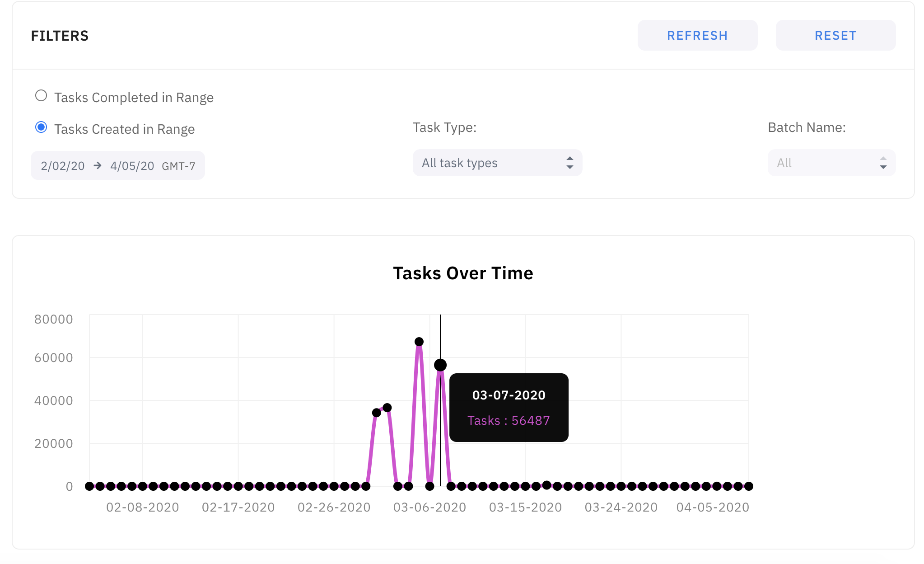Click the arrow between the dates
This screenshot has height=564, width=924.
pos(98,166)
